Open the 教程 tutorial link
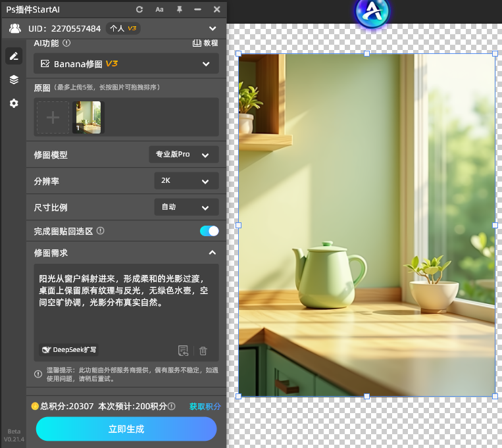The image size is (502, 448). point(205,43)
